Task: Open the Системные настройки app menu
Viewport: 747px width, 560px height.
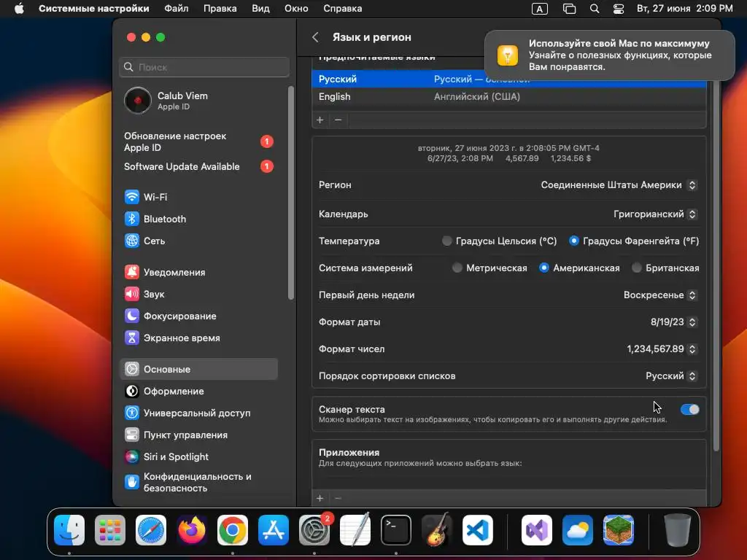Action: 94,9
